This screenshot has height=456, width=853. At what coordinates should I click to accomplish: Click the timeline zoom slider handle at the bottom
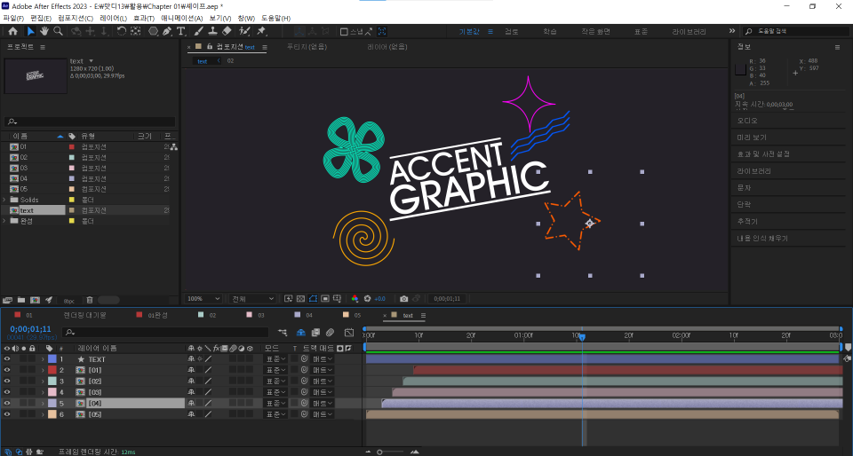point(380,452)
